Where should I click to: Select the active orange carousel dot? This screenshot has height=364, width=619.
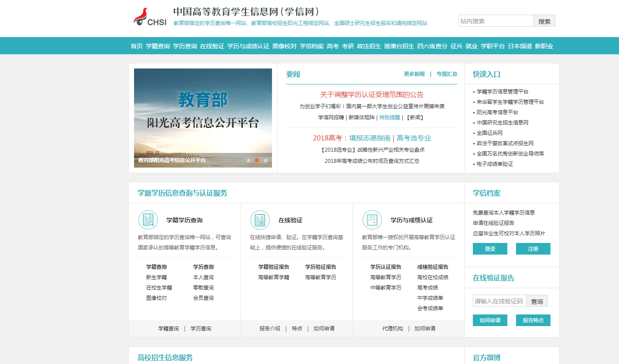point(257,160)
